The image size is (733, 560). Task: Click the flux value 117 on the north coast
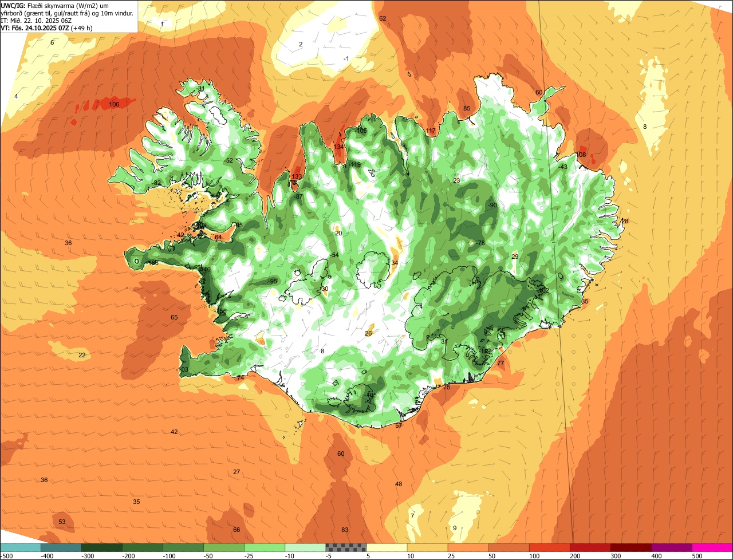click(431, 131)
